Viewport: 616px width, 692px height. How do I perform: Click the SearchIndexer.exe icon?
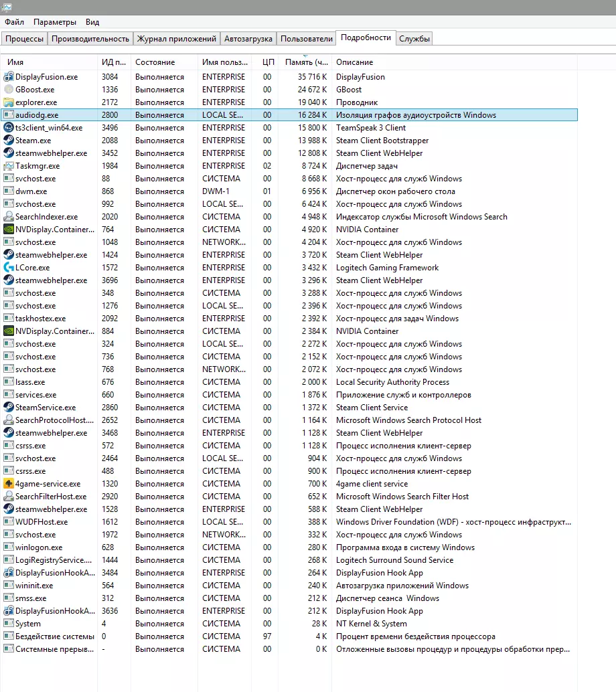(9, 217)
